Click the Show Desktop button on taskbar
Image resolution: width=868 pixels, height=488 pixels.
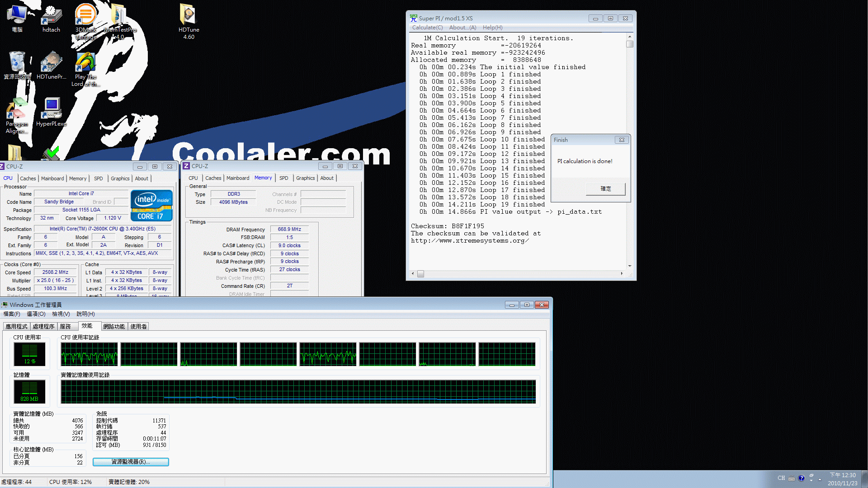[865, 479]
